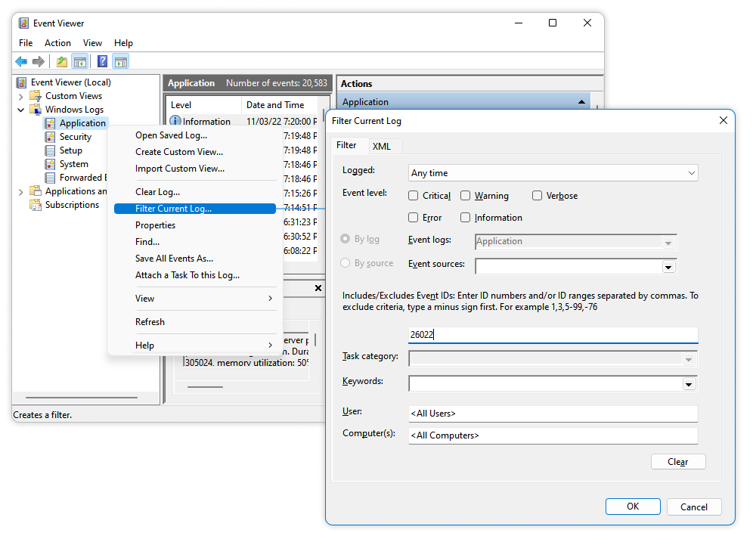
Task: Open the Task category dropdown
Action: [x=689, y=360]
